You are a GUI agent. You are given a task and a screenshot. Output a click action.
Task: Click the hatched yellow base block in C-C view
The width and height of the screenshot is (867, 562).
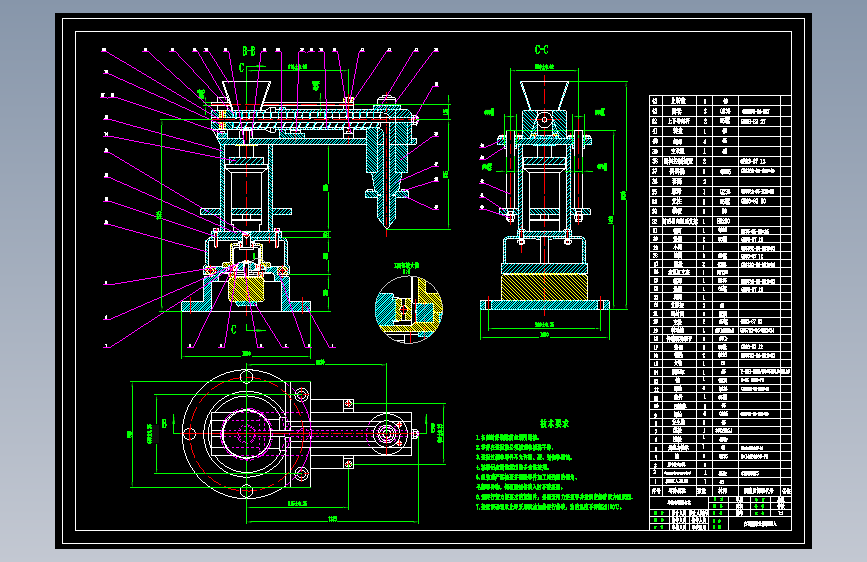point(545,287)
